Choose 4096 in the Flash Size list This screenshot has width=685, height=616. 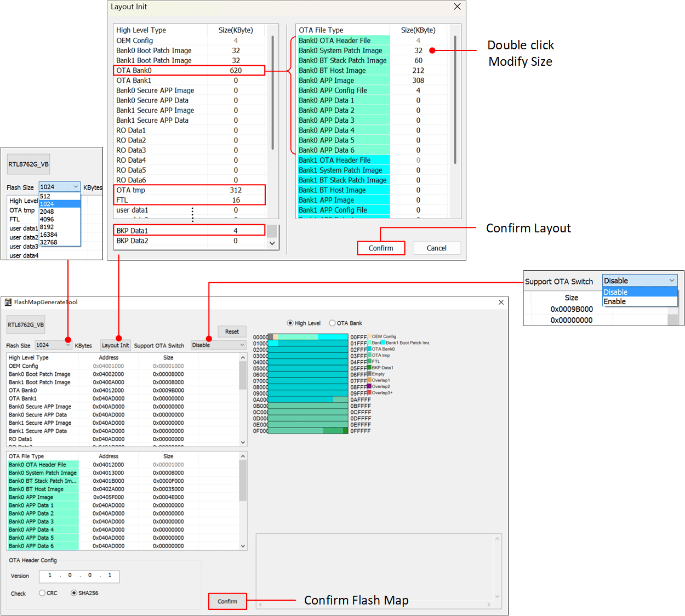60,219
